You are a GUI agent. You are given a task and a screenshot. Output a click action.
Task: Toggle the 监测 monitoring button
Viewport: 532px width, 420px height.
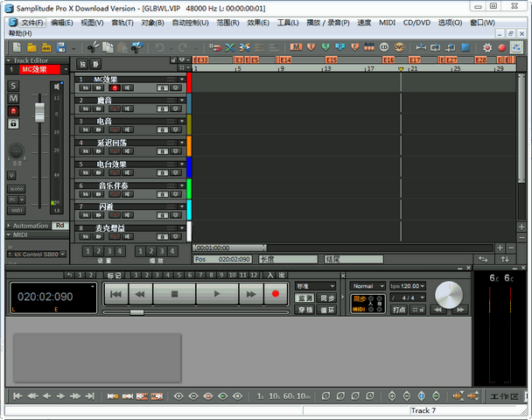point(305,297)
